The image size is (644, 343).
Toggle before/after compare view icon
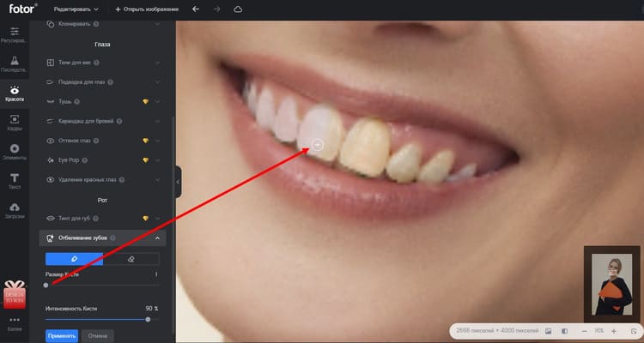[563, 330]
